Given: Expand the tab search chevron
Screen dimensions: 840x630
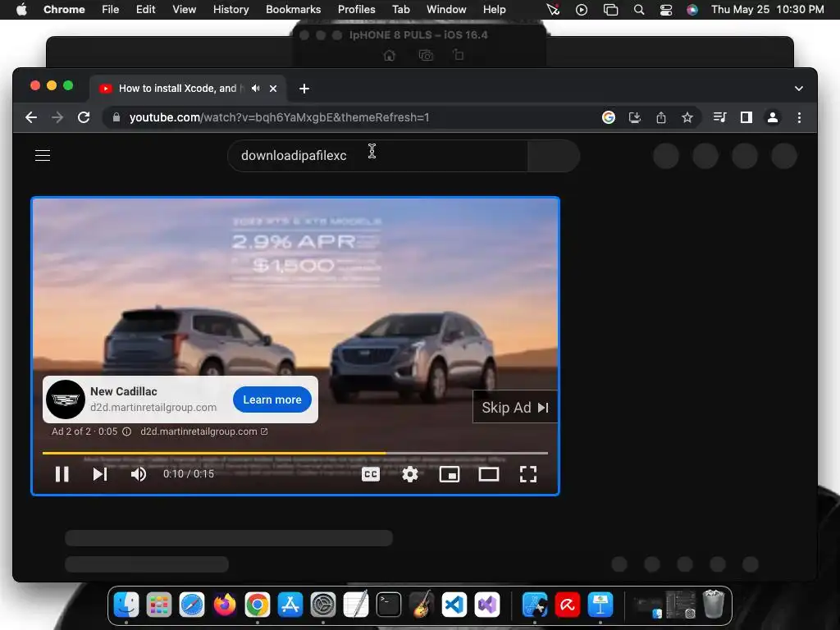Looking at the screenshot, I should (x=799, y=89).
